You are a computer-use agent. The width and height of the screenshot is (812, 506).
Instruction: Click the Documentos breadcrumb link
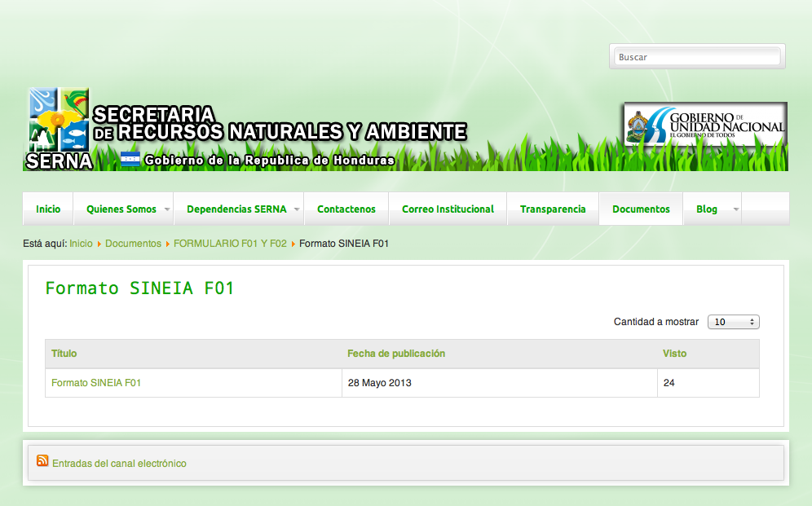(x=133, y=244)
